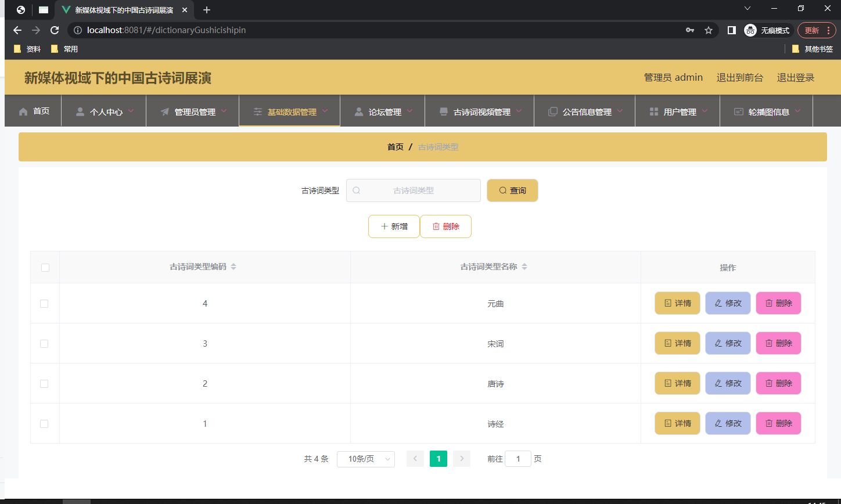This screenshot has height=504, width=841.
Task: Expand the 用户管理 menu
Action: 678,111
